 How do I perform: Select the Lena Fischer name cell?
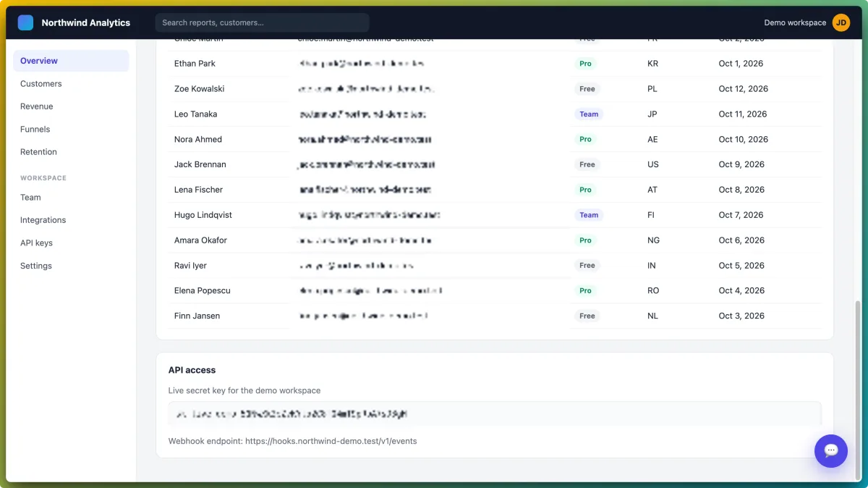[x=198, y=190]
